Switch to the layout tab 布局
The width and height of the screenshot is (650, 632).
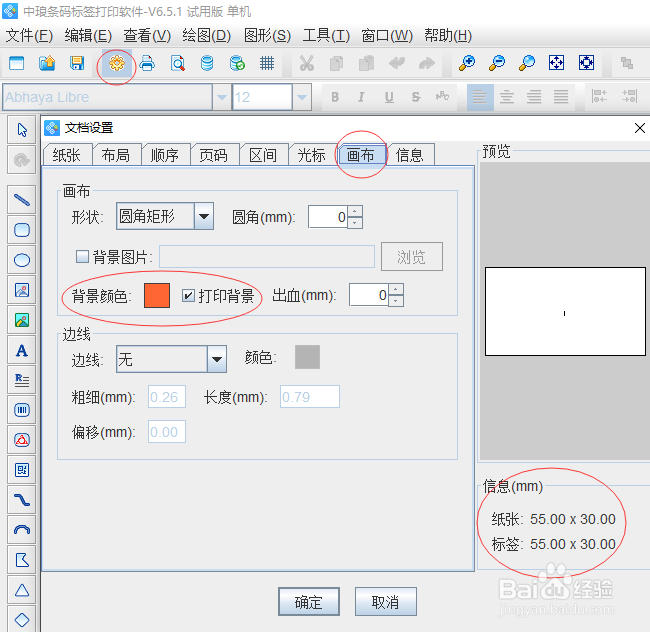pos(116,155)
